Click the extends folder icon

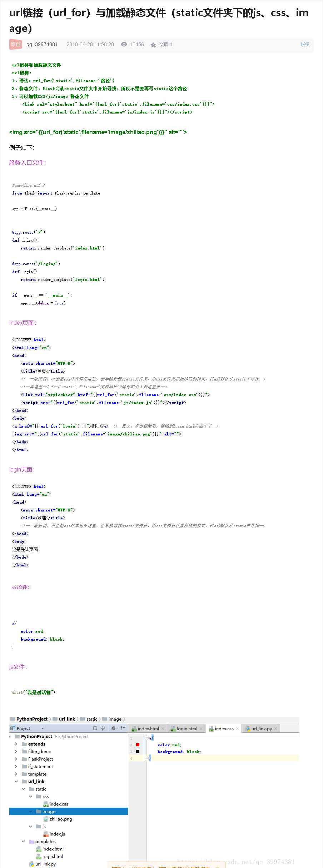[x=24, y=744]
